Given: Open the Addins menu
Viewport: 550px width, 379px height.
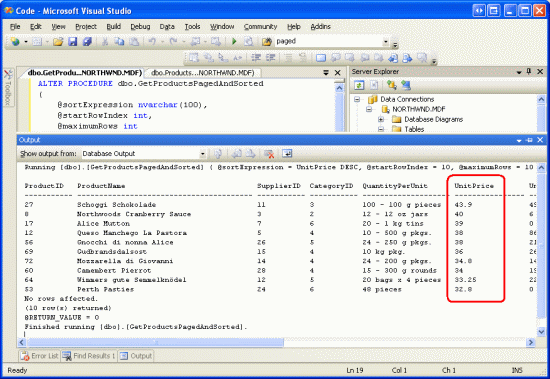Looking at the screenshot, I should (320, 27).
